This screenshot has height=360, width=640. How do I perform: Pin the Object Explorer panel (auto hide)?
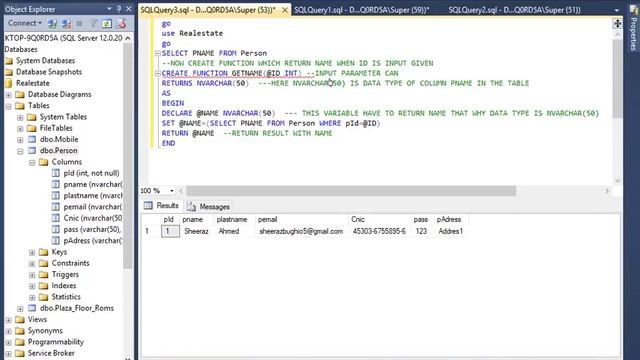[119, 9]
